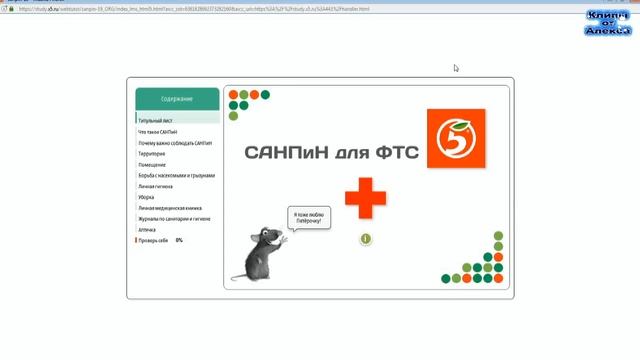
Task: Open Почему важно соблюдать САНПиН chapter
Action: pos(175,143)
